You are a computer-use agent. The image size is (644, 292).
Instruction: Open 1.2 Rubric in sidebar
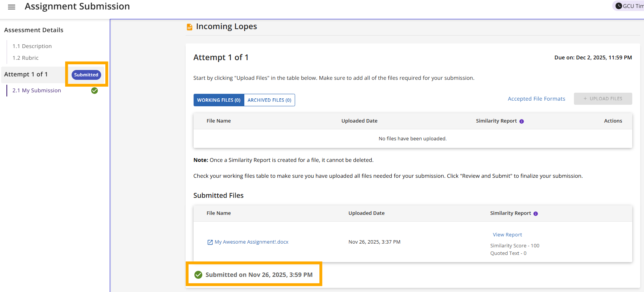(x=25, y=58)
